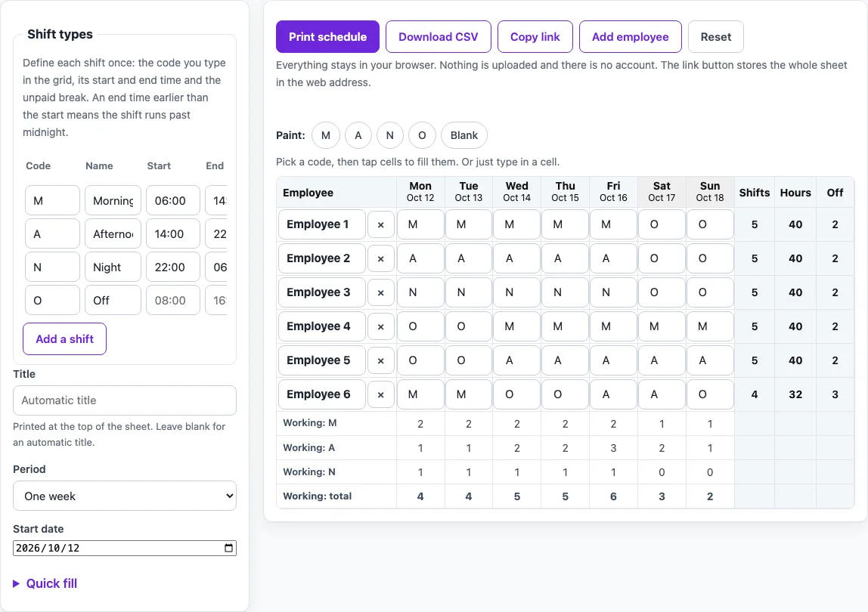The image size is (868, 612).
Task: Open the Period dropdown showing One week
Action: point(125,496)
